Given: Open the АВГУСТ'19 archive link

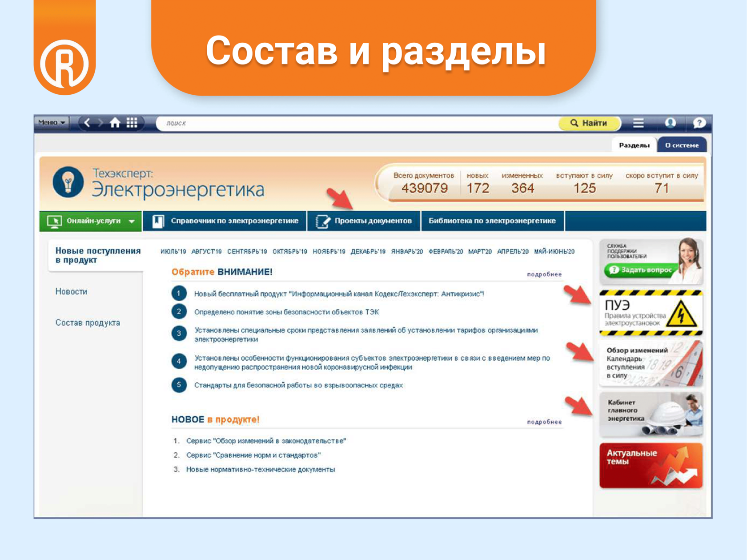Looking at the screenshot, I should pos(206,252).
